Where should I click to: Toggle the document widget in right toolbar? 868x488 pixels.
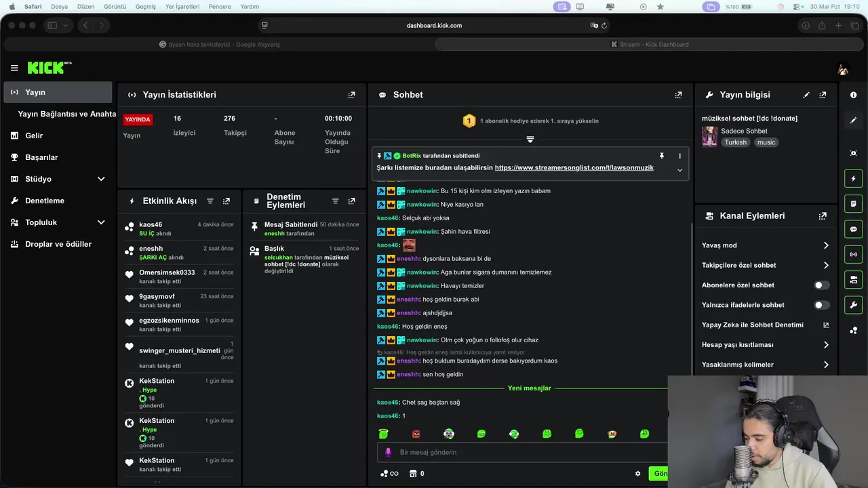pos(853,204)
